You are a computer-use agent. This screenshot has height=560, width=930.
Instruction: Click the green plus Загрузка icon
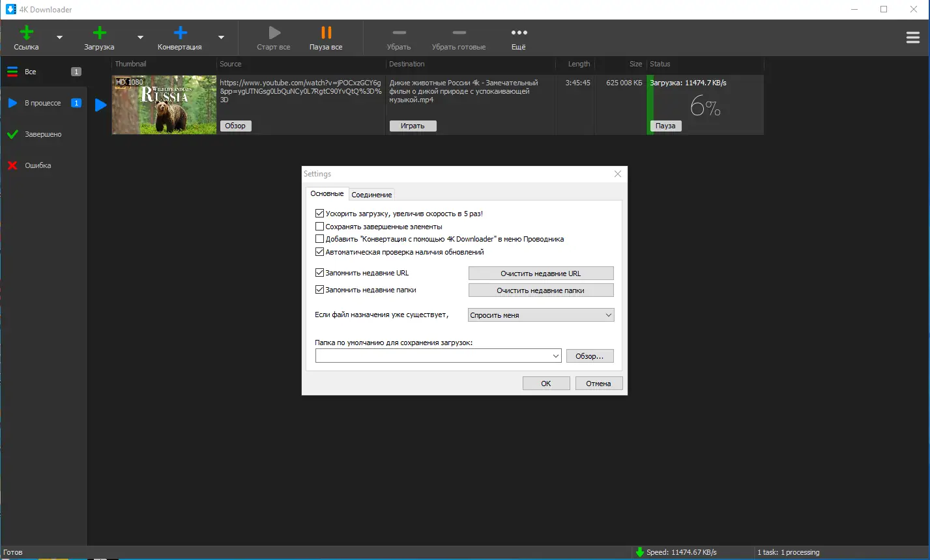point(99,33)
